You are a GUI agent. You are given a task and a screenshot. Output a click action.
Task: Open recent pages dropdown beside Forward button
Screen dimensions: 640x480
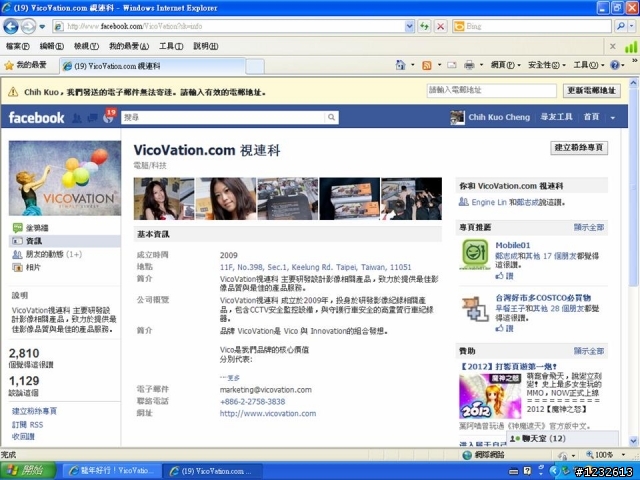tap(42, 27)
